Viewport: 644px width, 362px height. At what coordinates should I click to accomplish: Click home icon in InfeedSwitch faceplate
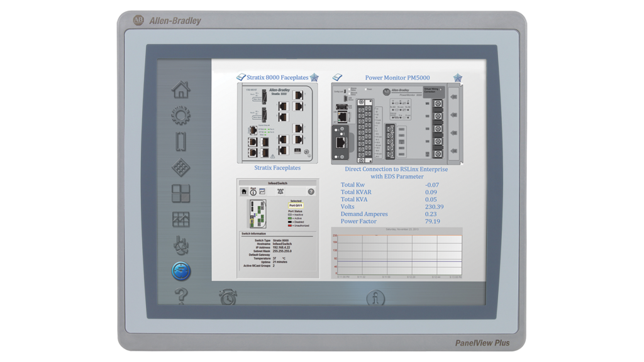[244, 192]
